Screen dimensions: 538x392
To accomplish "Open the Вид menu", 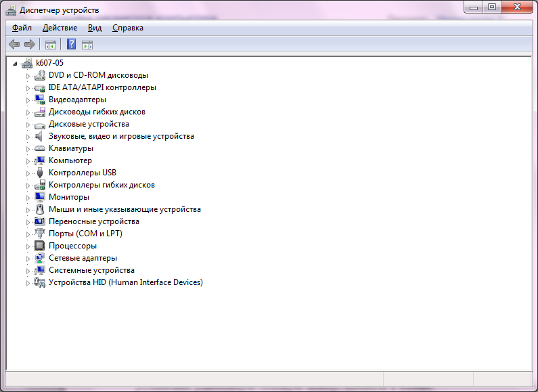I will coord(95,28).
